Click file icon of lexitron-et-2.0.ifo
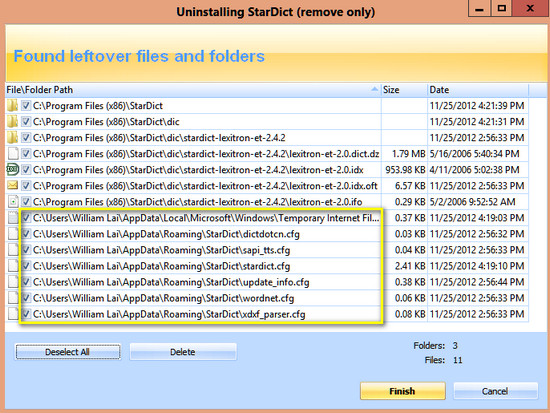The height and width of the screenshot is (413, 550). pyautogui.click(x=13, y=202)
